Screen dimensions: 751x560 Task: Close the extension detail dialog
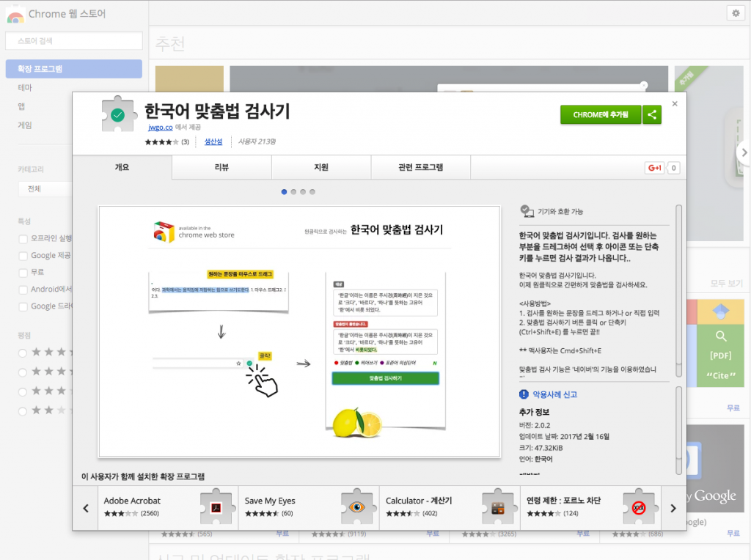(x=675, y=103)
